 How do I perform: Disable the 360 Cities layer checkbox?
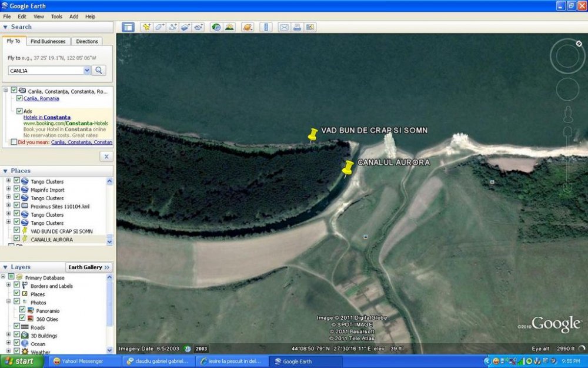22,319
